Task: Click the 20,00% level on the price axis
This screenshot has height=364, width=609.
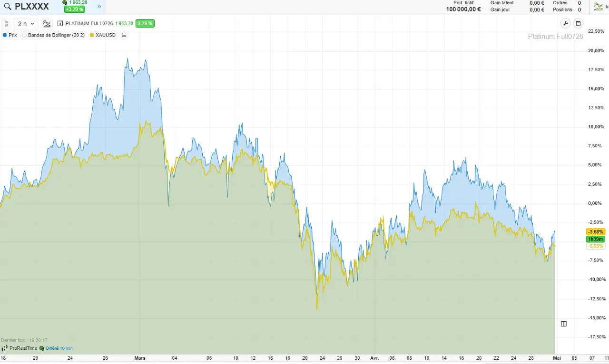Action: click(596, 51)
